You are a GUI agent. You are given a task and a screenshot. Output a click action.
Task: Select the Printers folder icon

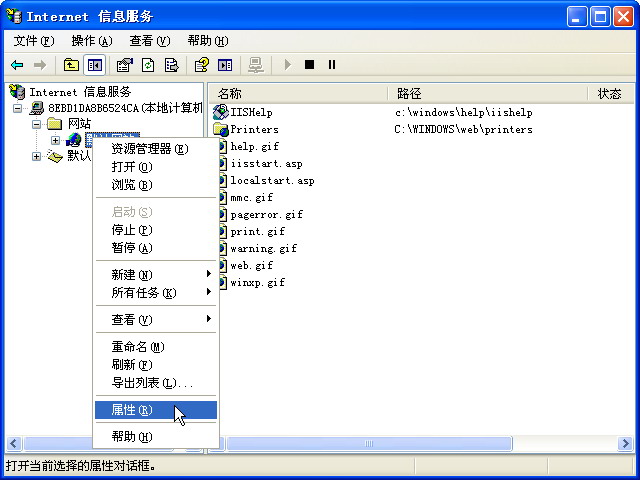pyautogui.click(x=221, y=129)
